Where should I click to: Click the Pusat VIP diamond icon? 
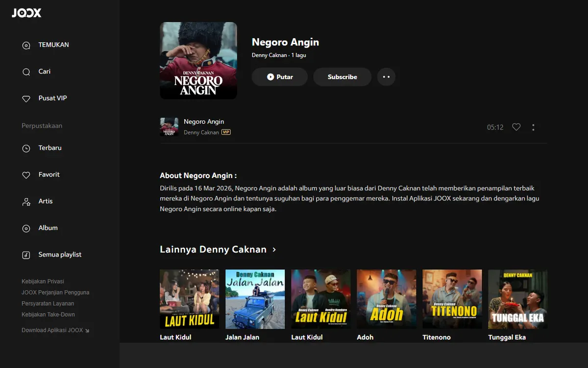pos(26,99)
